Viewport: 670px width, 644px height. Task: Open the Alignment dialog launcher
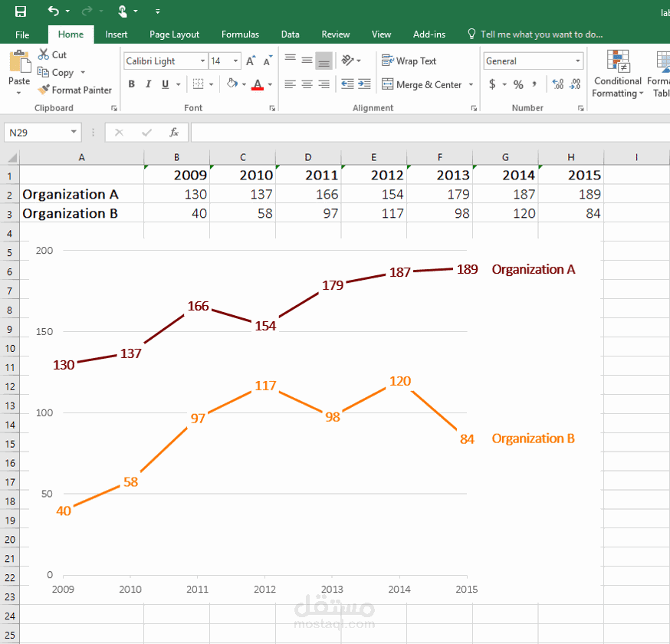click(x=474, y=109)
